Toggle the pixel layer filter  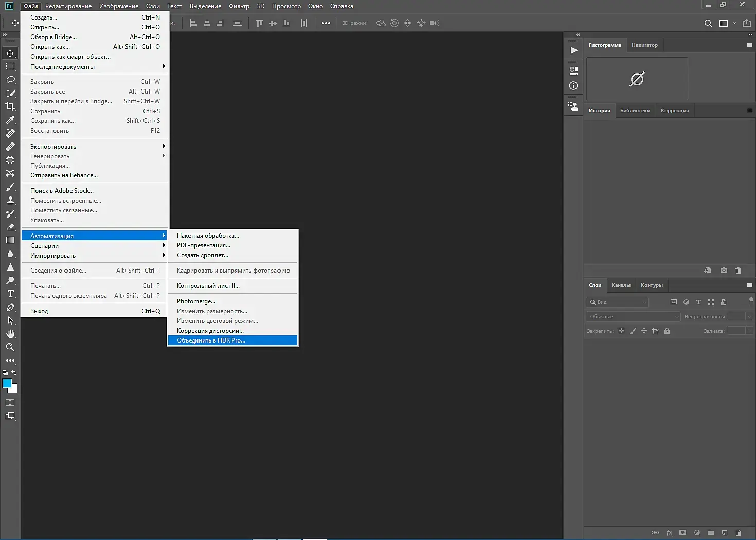pos(674,302)
